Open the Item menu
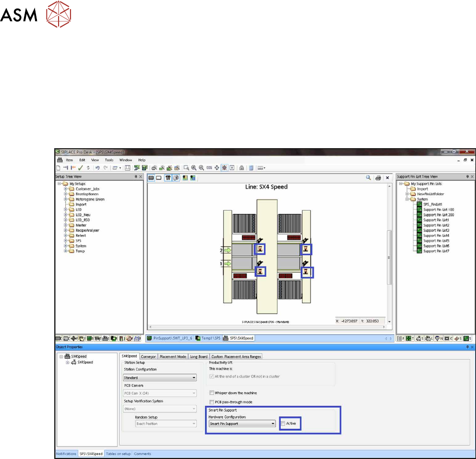This screenshot has height=459, width=476. (69, 160)
